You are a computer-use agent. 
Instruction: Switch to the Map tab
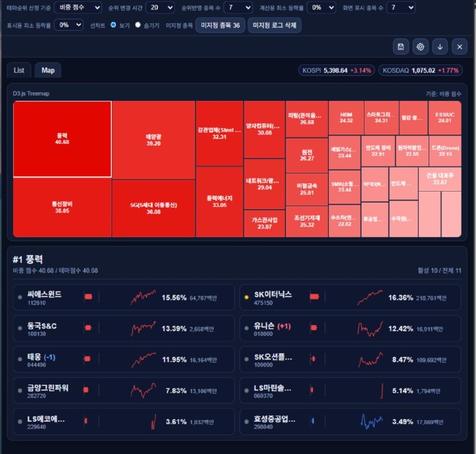click(x=48, y=70)
